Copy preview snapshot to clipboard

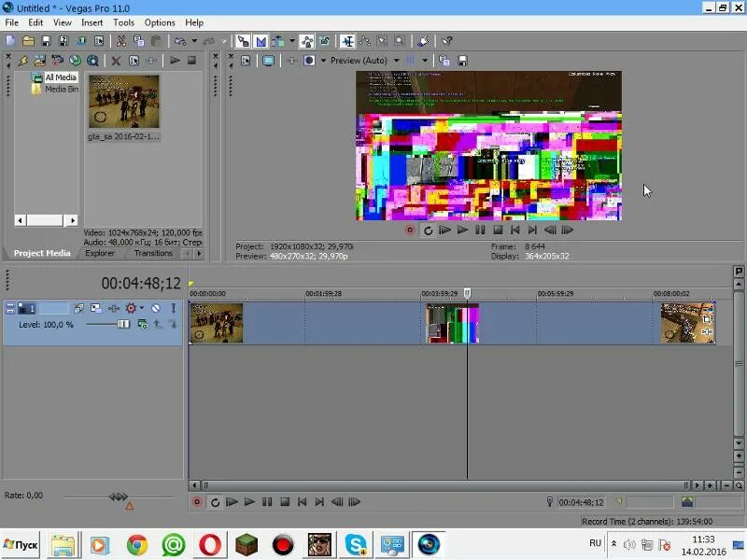pyautogui.click(x=444, y=61)
